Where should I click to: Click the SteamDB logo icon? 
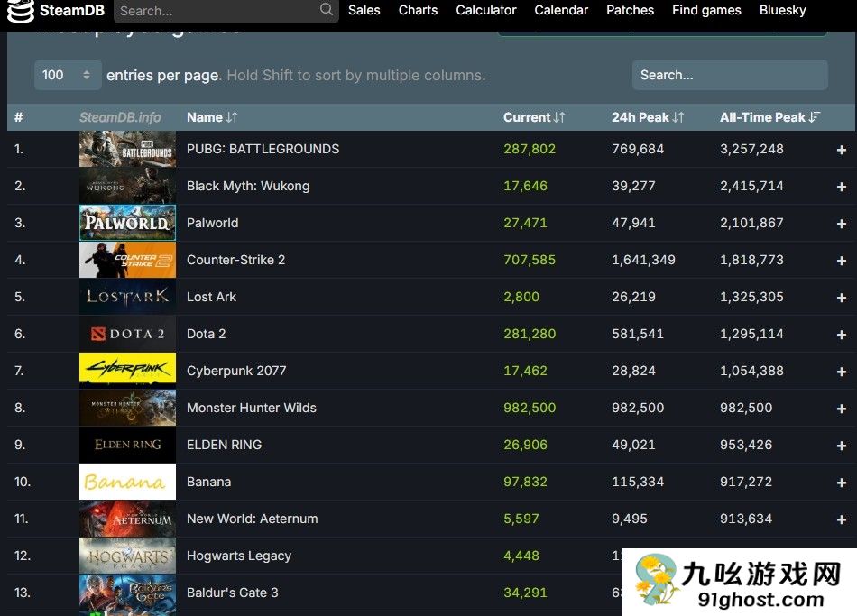(20, 11)
